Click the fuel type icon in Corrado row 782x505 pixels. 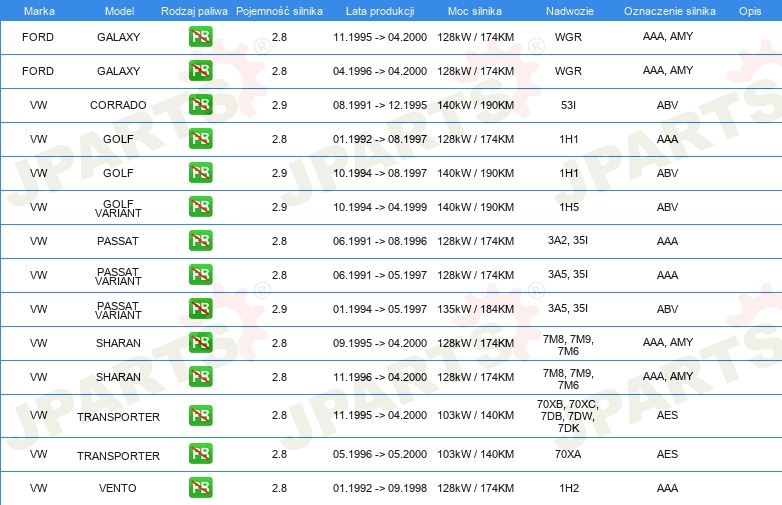(x=200, y=105)
